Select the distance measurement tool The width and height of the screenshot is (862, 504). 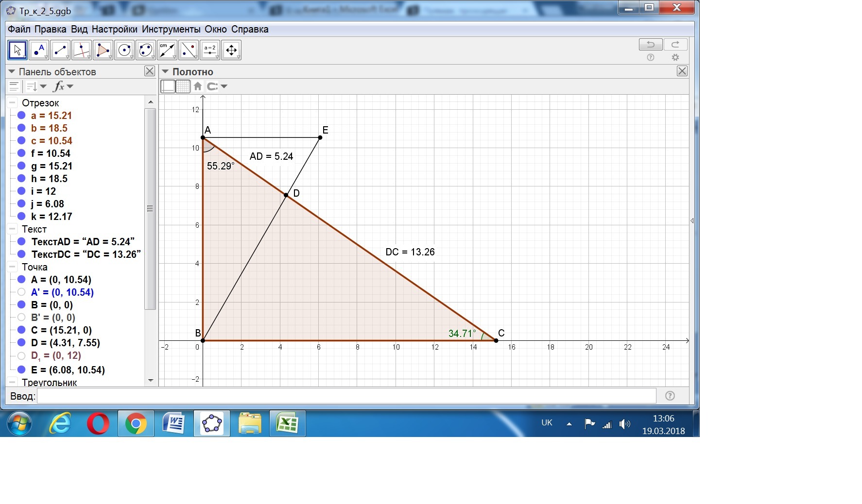tap(167, 50)
